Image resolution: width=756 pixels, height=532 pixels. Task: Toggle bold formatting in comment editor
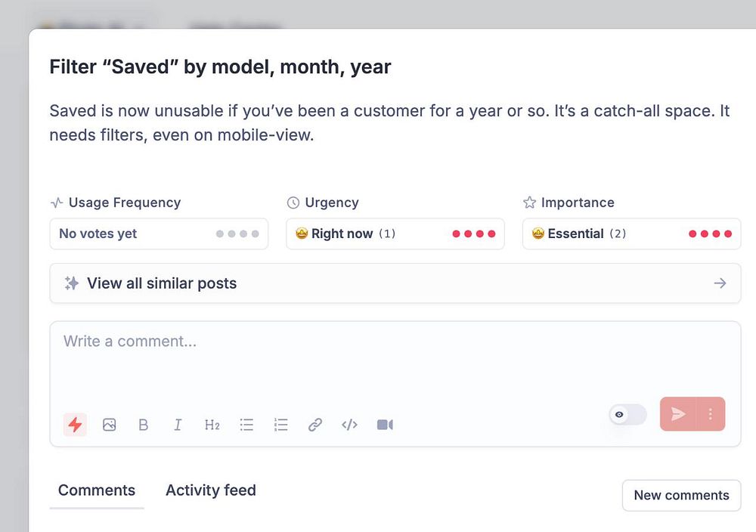(144, 425)
